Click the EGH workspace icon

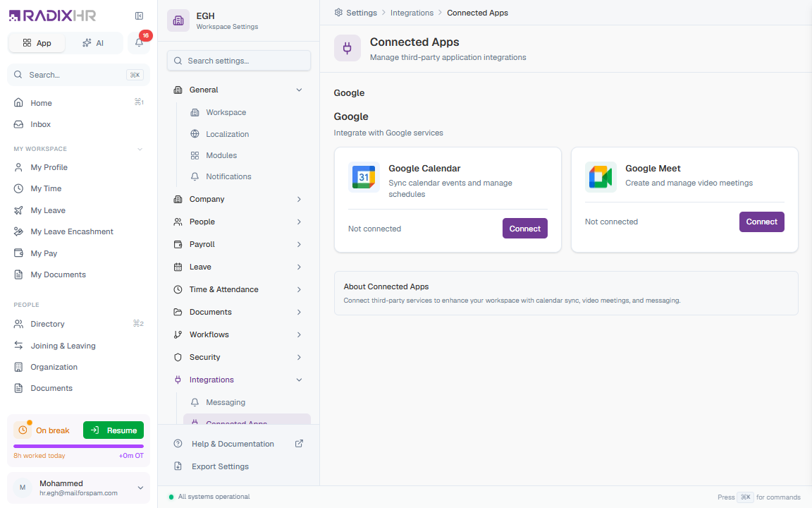click(178, 20)
